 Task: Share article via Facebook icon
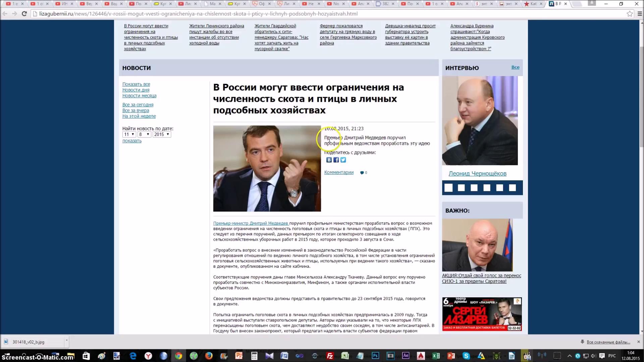(x=336, y=160)
